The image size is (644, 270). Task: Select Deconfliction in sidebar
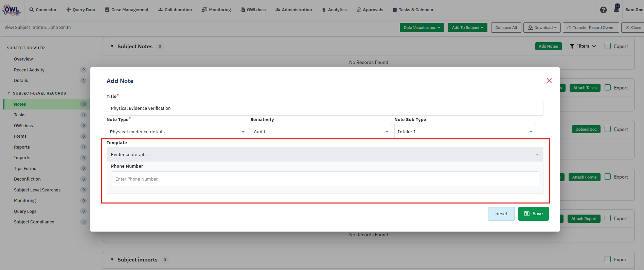point(27,179)
